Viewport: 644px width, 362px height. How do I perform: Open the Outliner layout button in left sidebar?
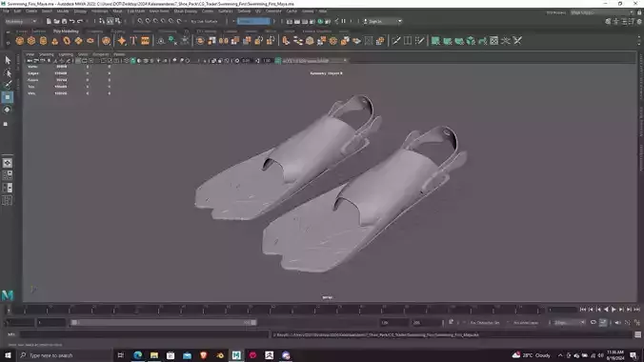[8, 200]
